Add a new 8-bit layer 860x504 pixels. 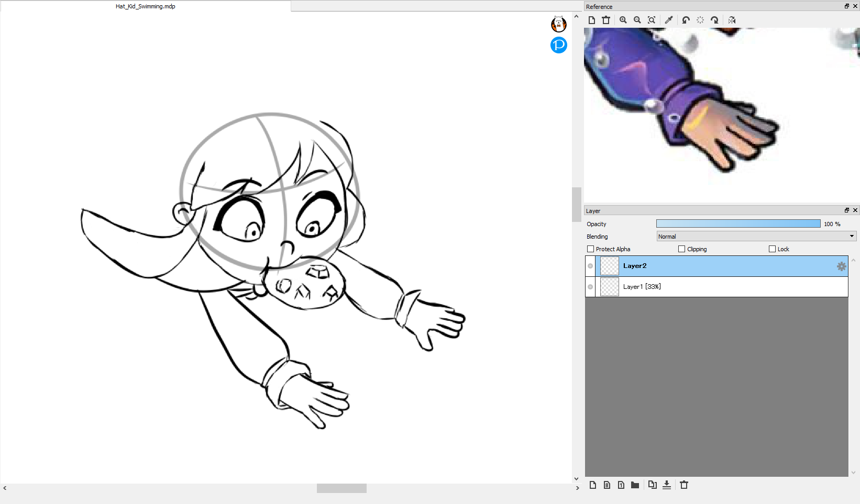607,485
